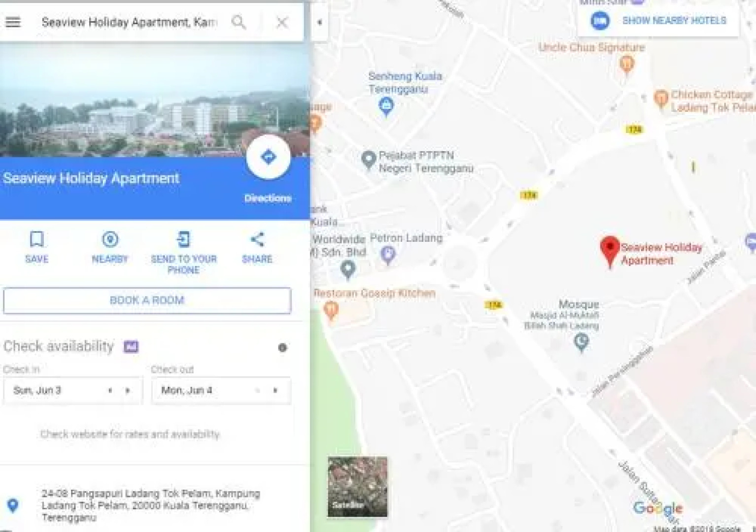Screen dimensions: 756x532
Task: Open the check-out date Mon, Jun 4
Action: (221, 391)
